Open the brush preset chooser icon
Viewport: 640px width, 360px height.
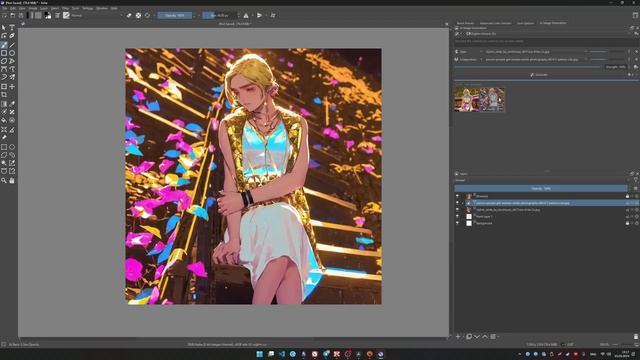(x=66, y=16)
